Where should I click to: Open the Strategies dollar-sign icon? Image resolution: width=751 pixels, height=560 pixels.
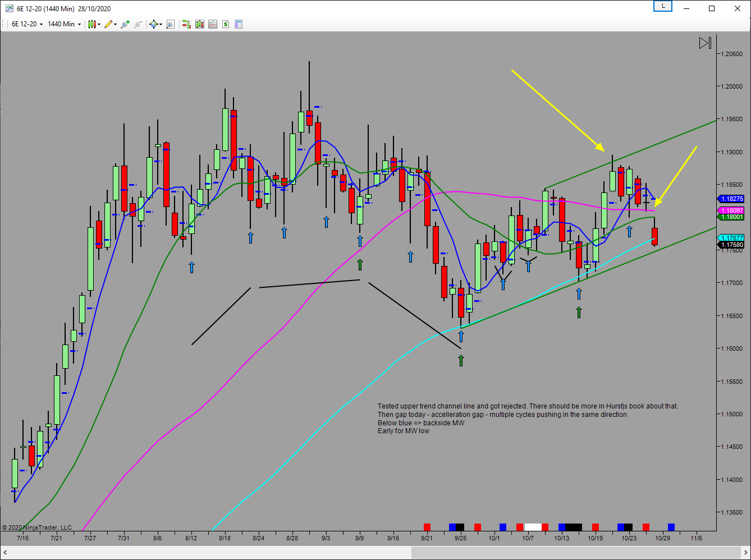point(226,24)
